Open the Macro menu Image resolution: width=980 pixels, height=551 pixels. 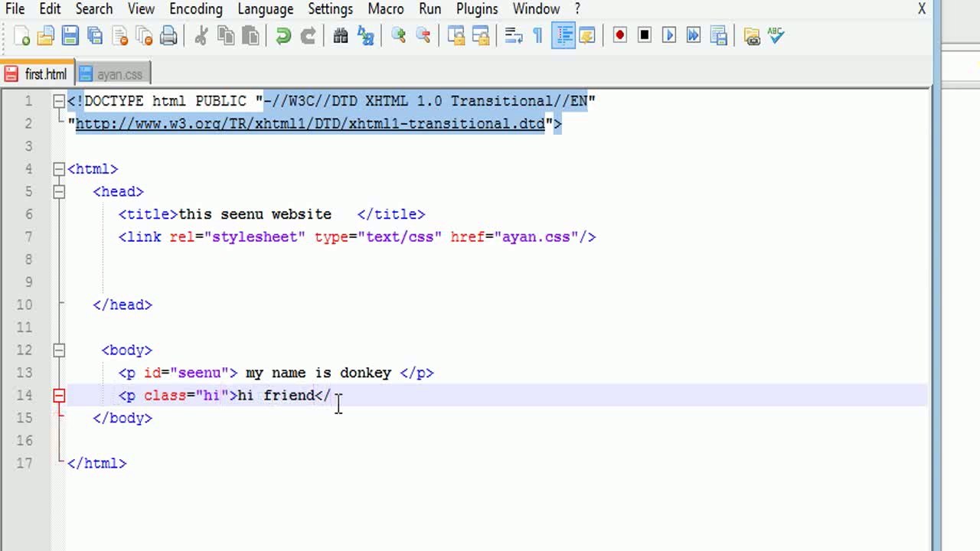tap(385, 9)
